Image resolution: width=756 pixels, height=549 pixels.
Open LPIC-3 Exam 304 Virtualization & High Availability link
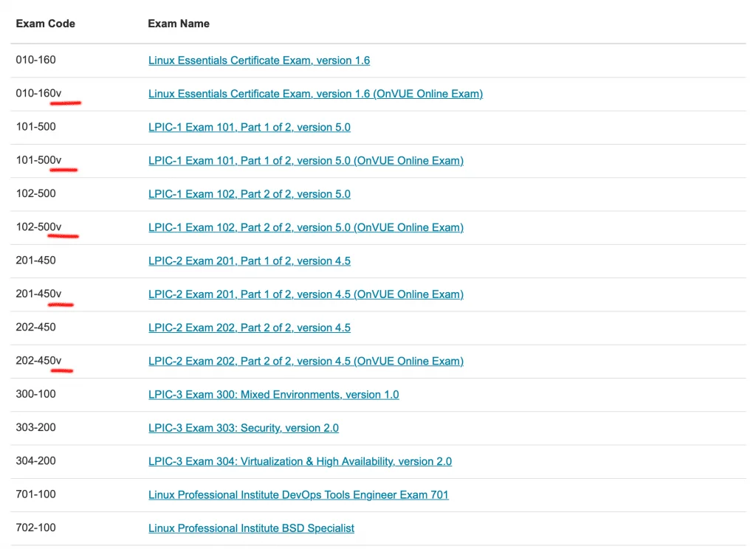pyautogui.click(x=300, y=461)
